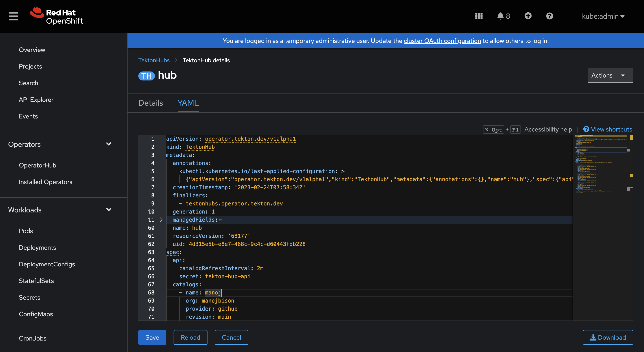Click the Red Hat OpenShift logo
Viewport: 644px width, 352px height.
(x=56, y=16)
